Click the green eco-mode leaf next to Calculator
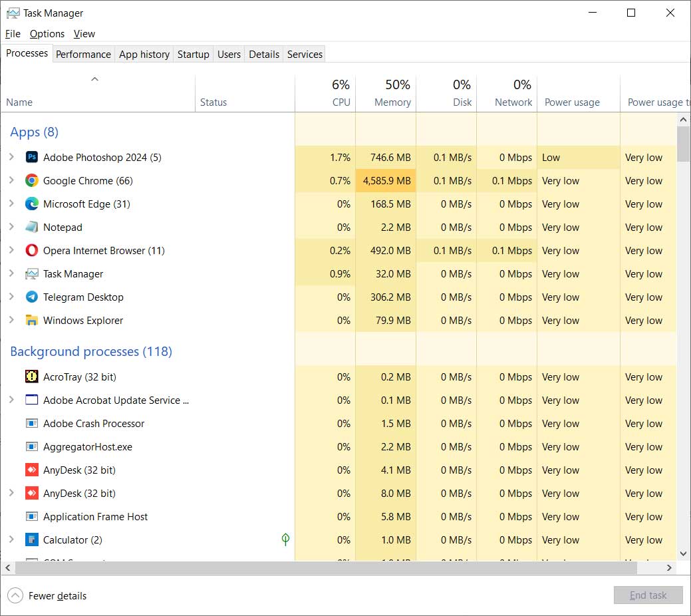 point(285,539)
